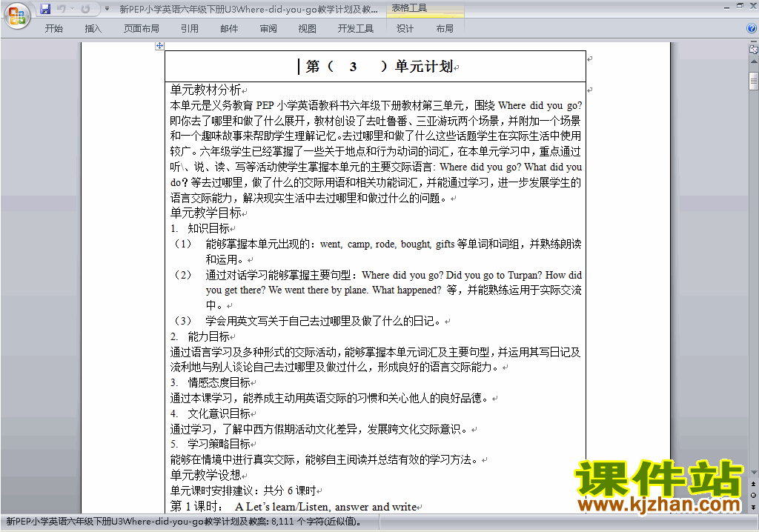Click the unit number 3 in the title

(353, 67)
